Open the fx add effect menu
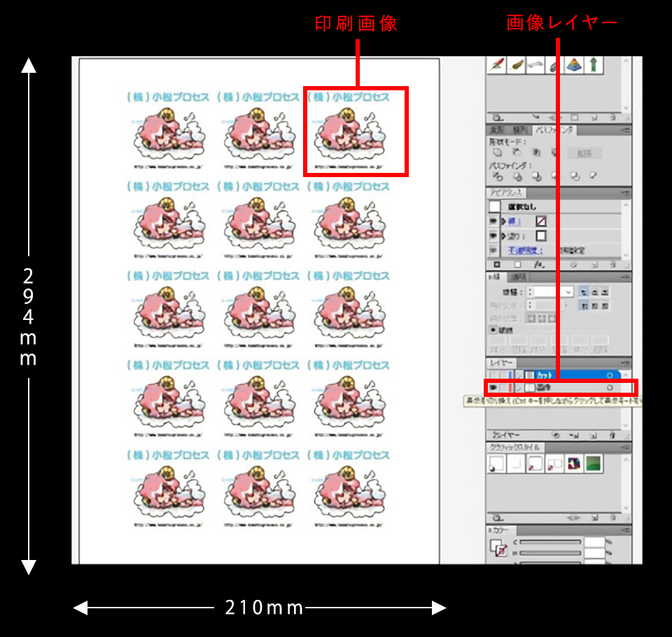The image size is (672, 637). pyautogui.click(x=539, y=265)
